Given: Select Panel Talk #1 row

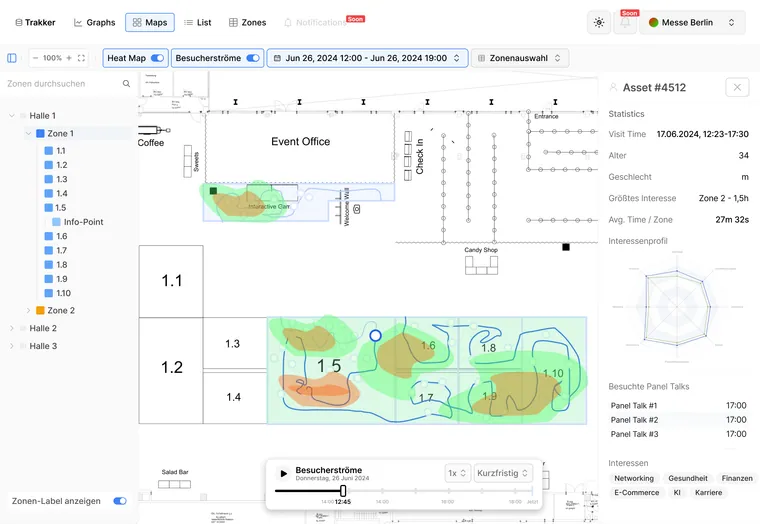Looking at the screenshot, I should pos(678,406).
